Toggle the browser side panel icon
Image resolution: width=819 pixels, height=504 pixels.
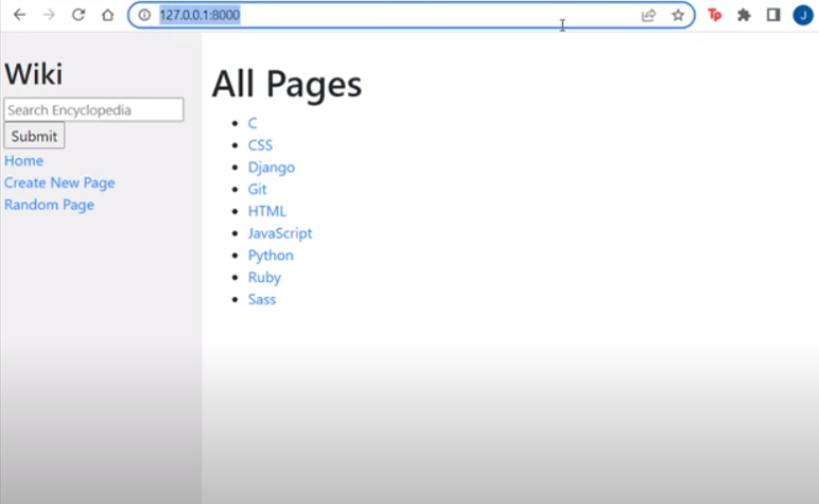773,15
